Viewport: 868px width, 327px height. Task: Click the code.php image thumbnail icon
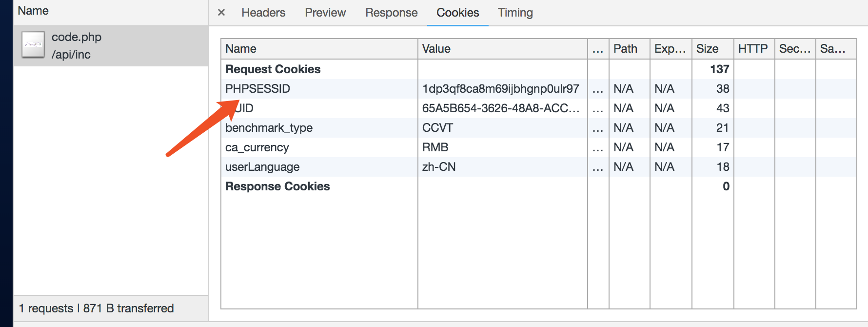pyautogui.click(x=33, y=45)
